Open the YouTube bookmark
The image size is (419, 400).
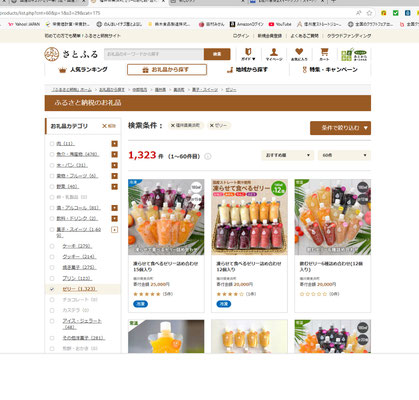tap(280, 24)
